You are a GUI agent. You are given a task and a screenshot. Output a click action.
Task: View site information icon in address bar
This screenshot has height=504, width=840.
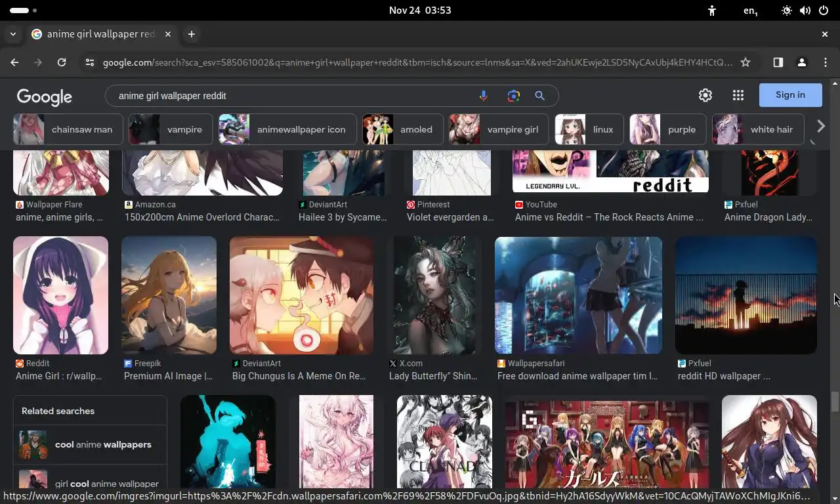coord(90,62)
